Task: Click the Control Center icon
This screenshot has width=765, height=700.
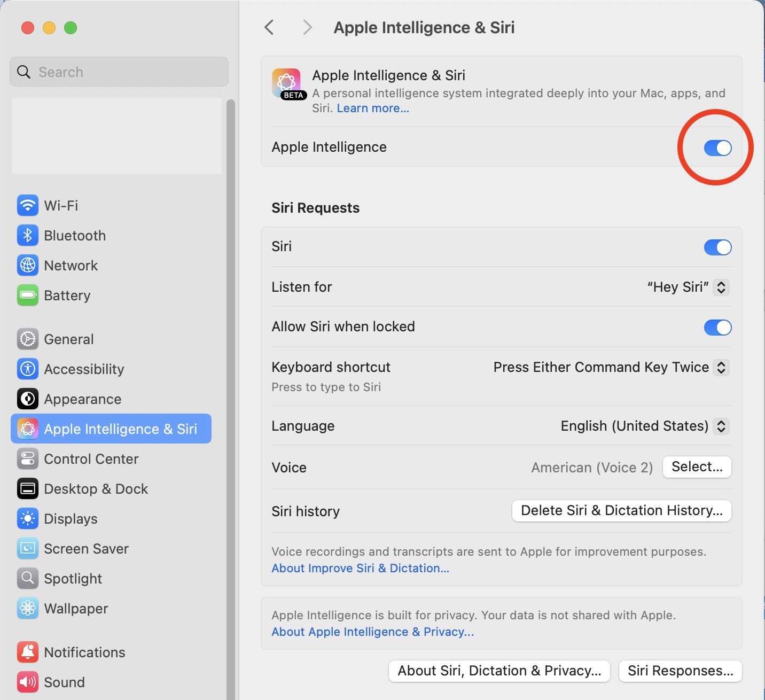Action: [27, 458]
